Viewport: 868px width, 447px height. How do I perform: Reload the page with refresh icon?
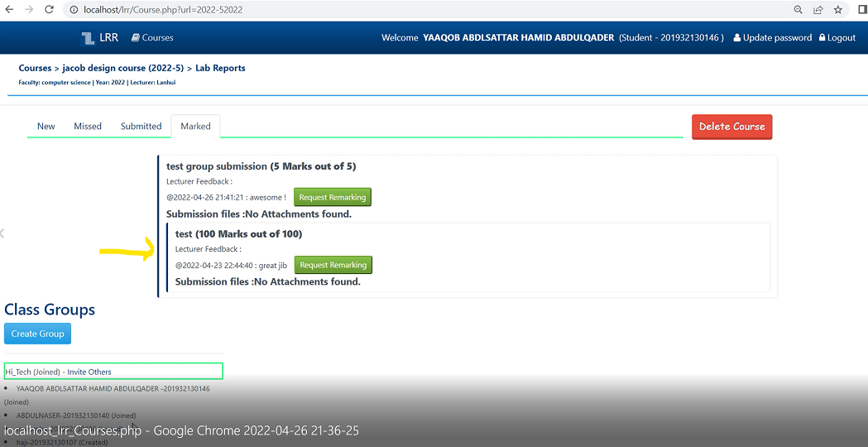pos(49,10)
